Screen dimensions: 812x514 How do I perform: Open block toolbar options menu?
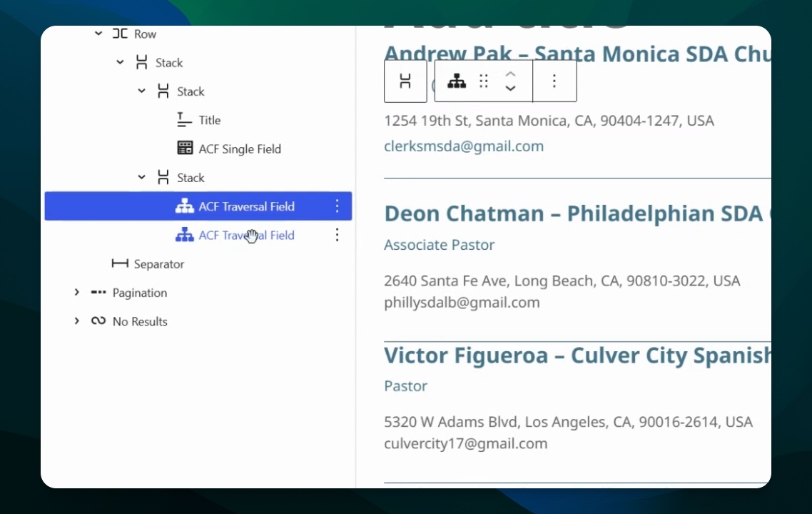[554, 81]
